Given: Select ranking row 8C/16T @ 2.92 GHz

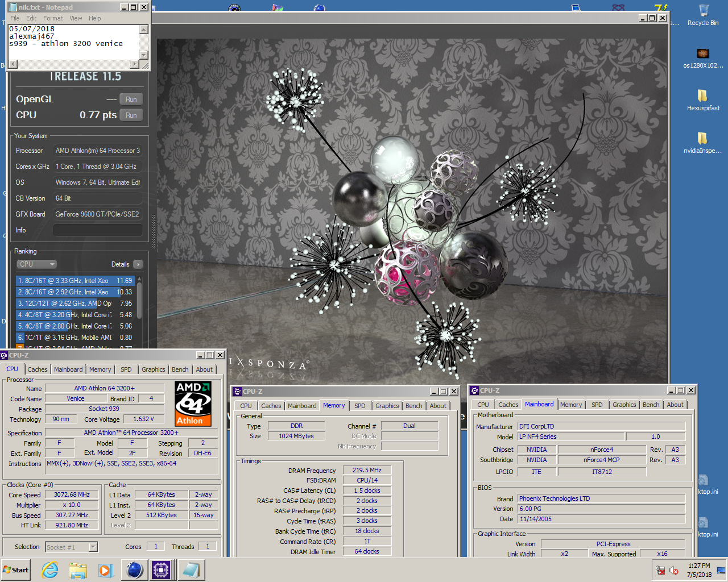Looking at the screenshot, I should (x=75, y=292).
